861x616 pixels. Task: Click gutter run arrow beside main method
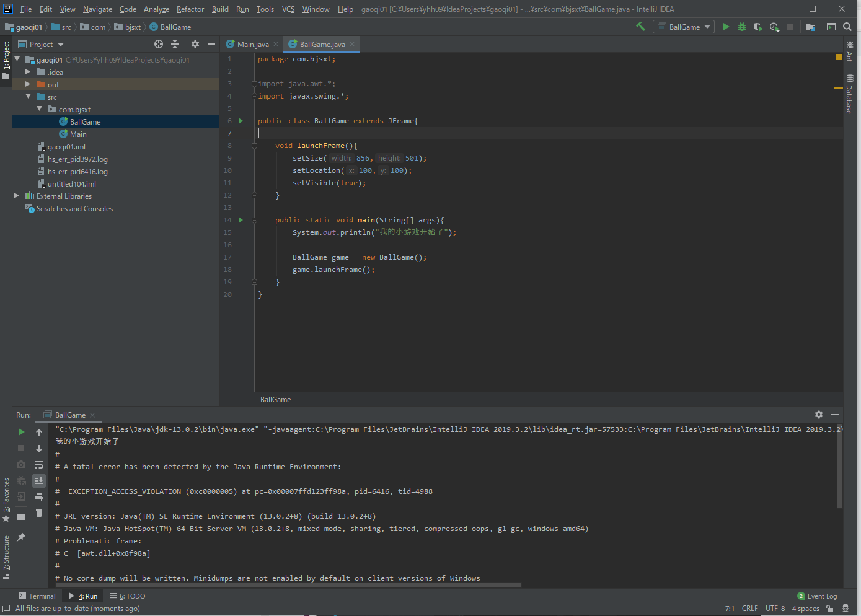pyautogui.click(x=241, y=220)
